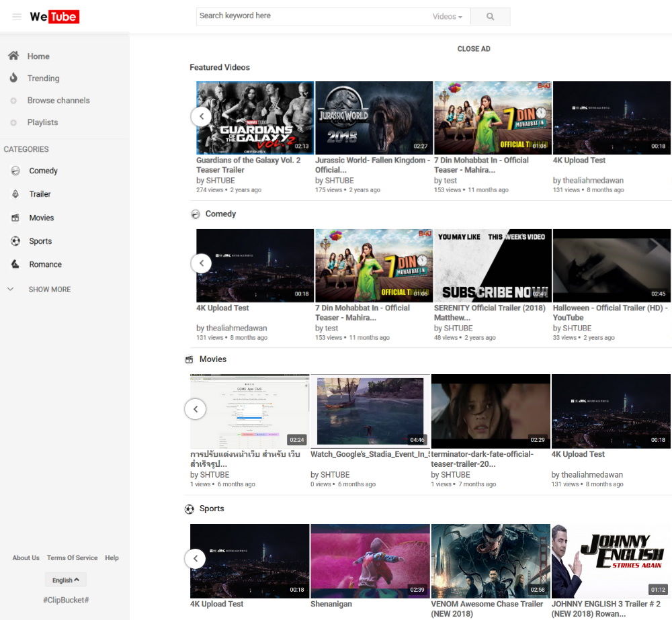Screen dimensions: 672x620
Task: Open Johnny English Strikes Again thumbnail
Action: tap(611, 561)
